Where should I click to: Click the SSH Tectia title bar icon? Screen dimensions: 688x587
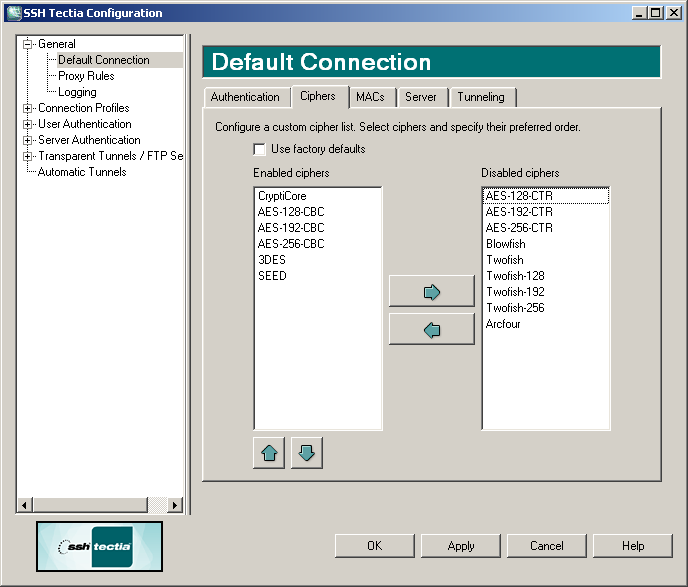pyautogui.click(x=12, y=13)
